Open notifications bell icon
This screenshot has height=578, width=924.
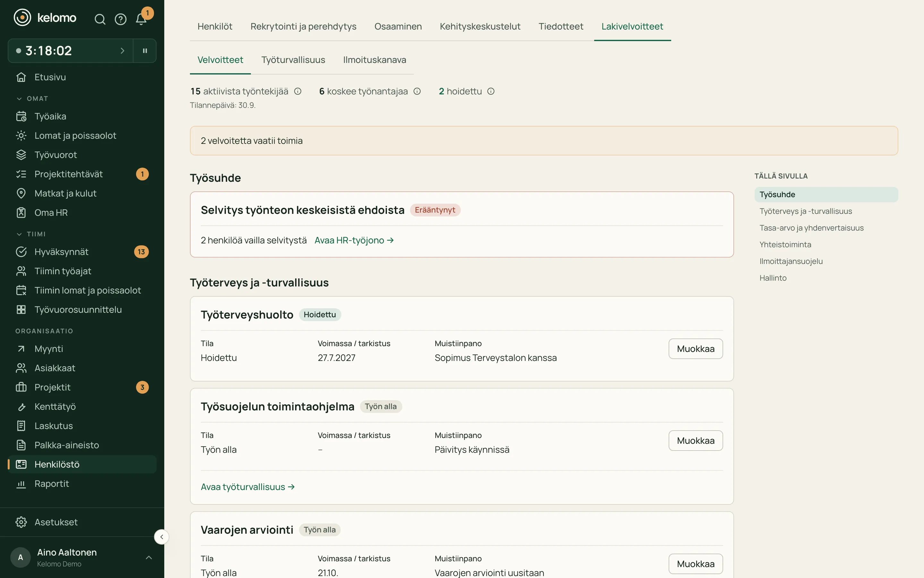[x=141, y=19]
